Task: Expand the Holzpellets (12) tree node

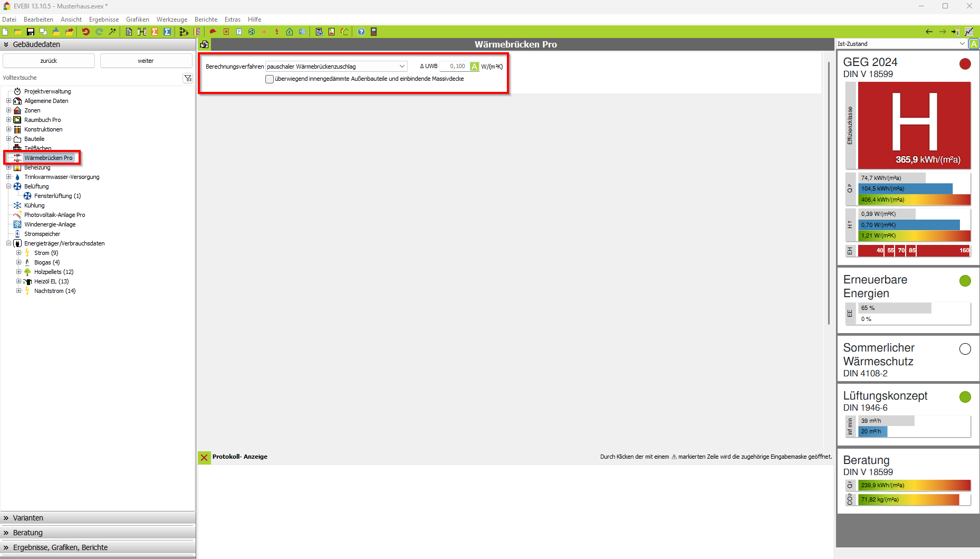Action: tap(19, 272)
